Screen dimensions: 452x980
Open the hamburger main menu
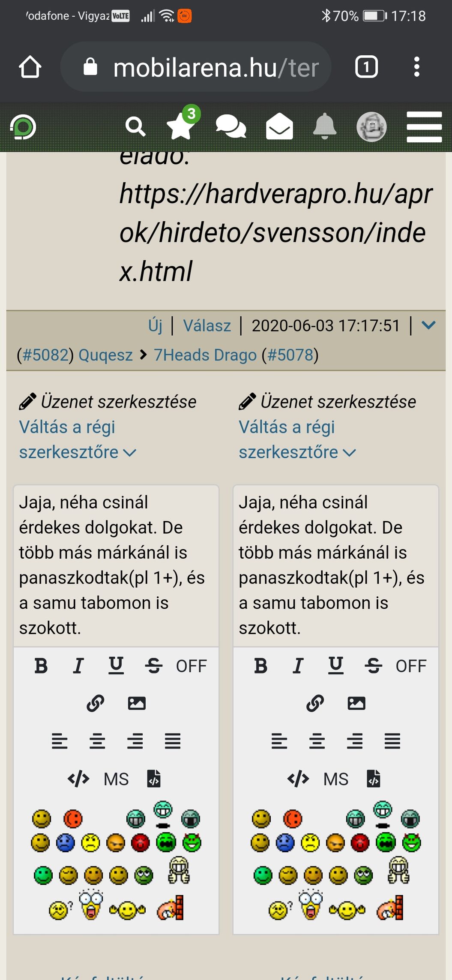coord(424,127)
